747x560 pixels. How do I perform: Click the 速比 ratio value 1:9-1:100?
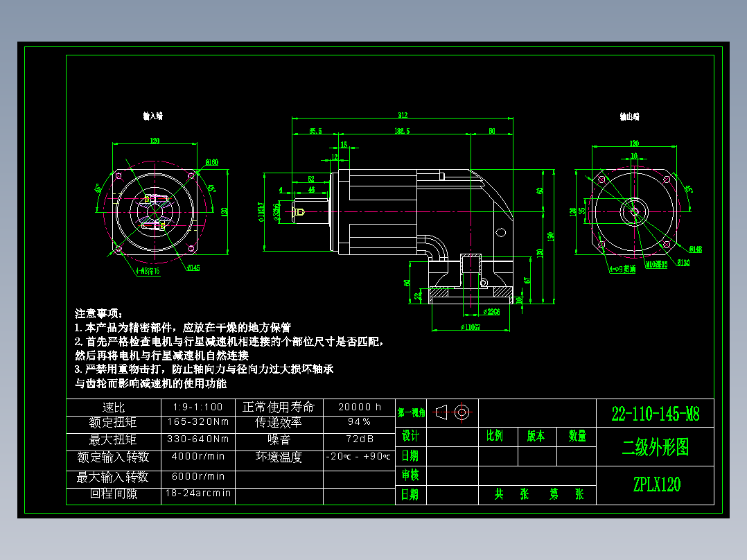click(197, 408)
